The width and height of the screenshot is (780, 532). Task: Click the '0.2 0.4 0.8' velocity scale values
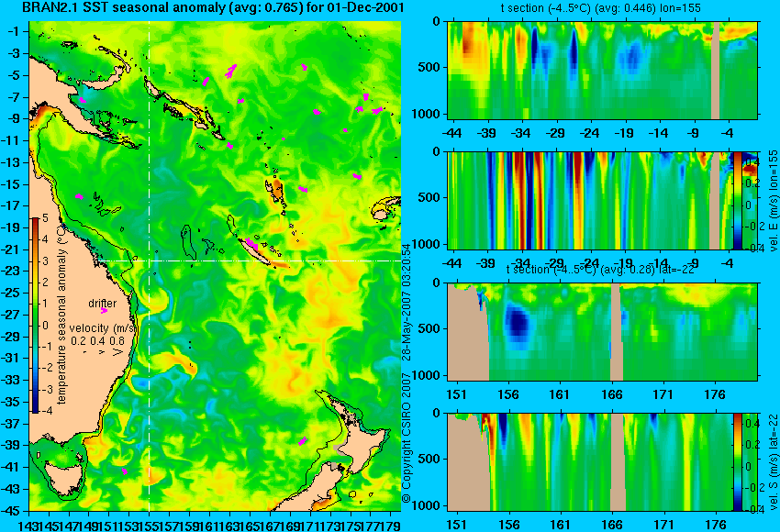point(97,341)
